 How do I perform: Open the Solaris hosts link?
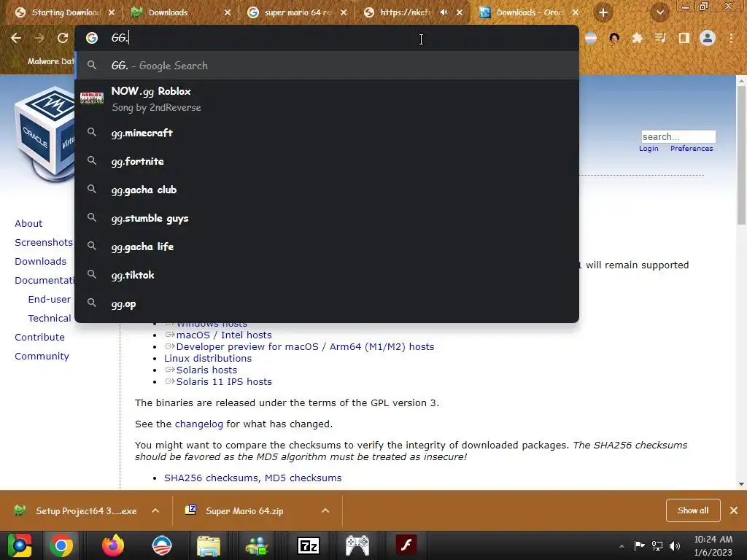[x=206, y=370]
